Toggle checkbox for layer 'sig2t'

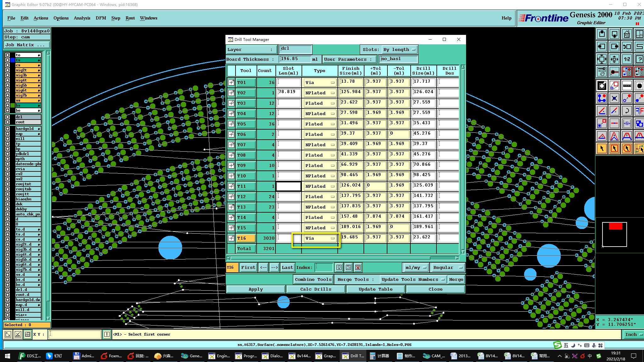(x=8, y=70)
